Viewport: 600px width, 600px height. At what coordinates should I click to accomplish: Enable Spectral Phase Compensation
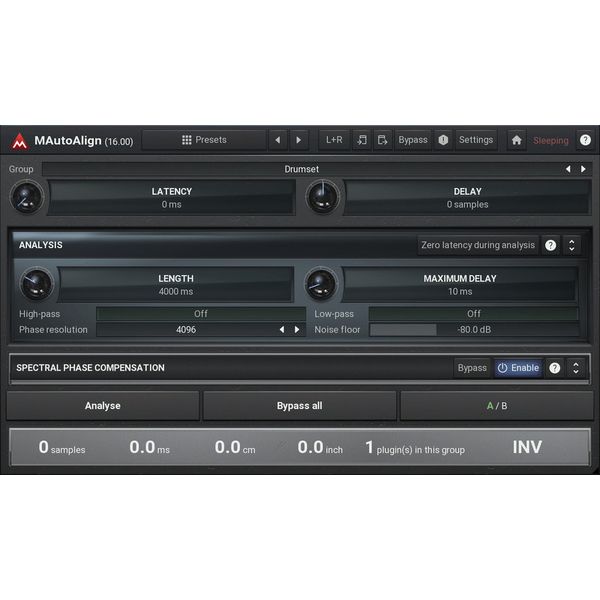click(518, 368)
